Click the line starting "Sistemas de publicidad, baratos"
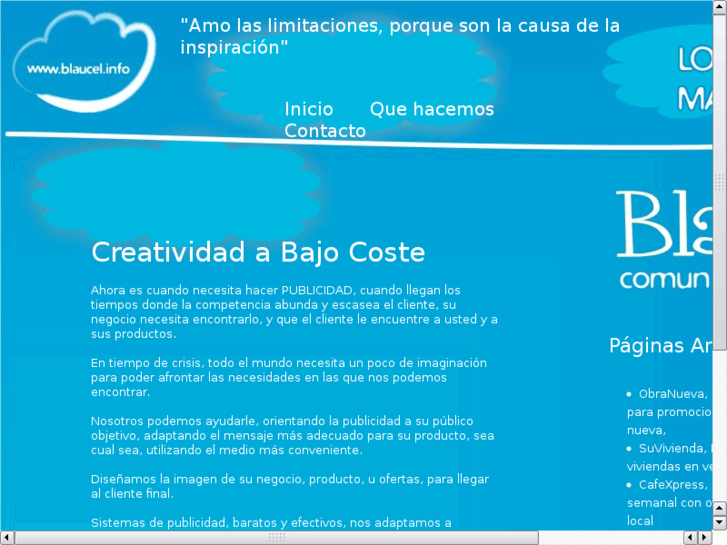Screen dimensions: 727x545 point(271,523)
